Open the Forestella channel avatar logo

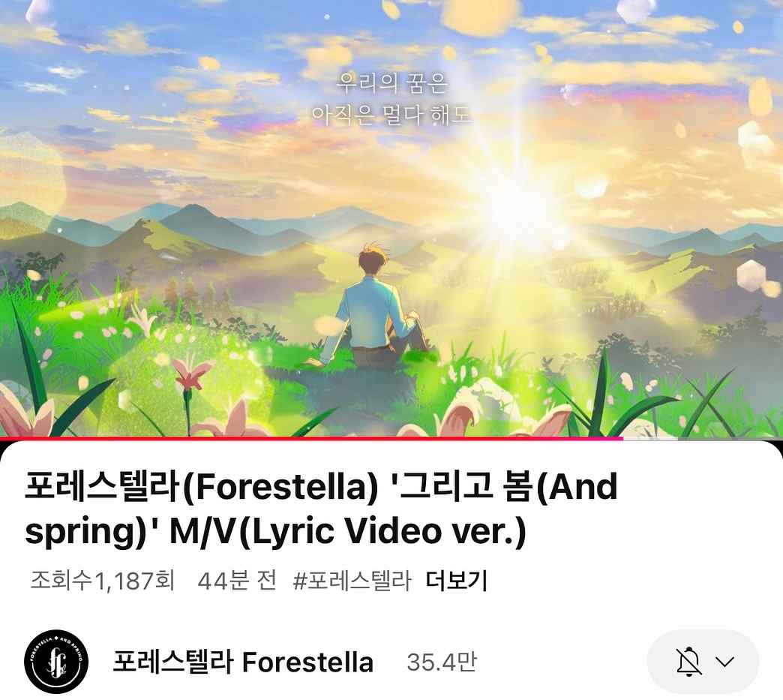tap(56, 662)
